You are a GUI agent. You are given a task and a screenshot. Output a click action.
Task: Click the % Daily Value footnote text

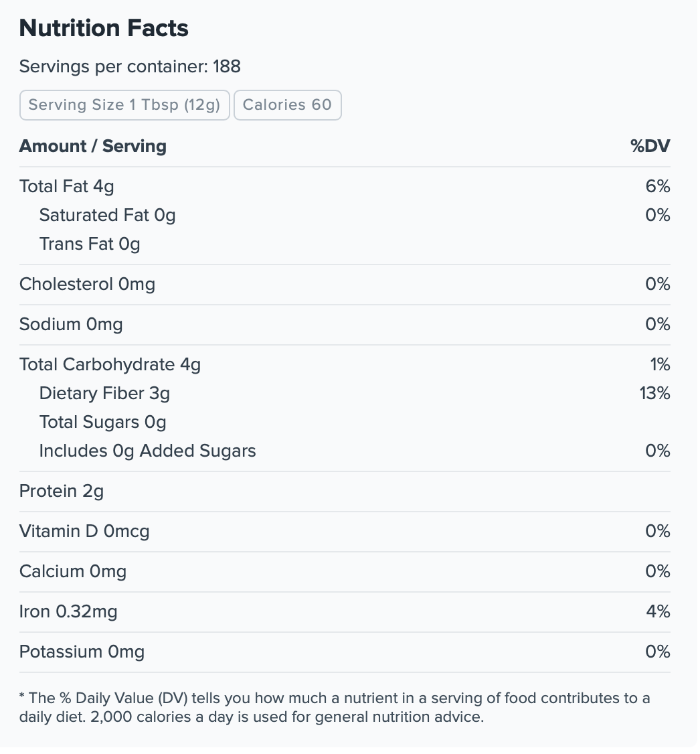point(335,708)
